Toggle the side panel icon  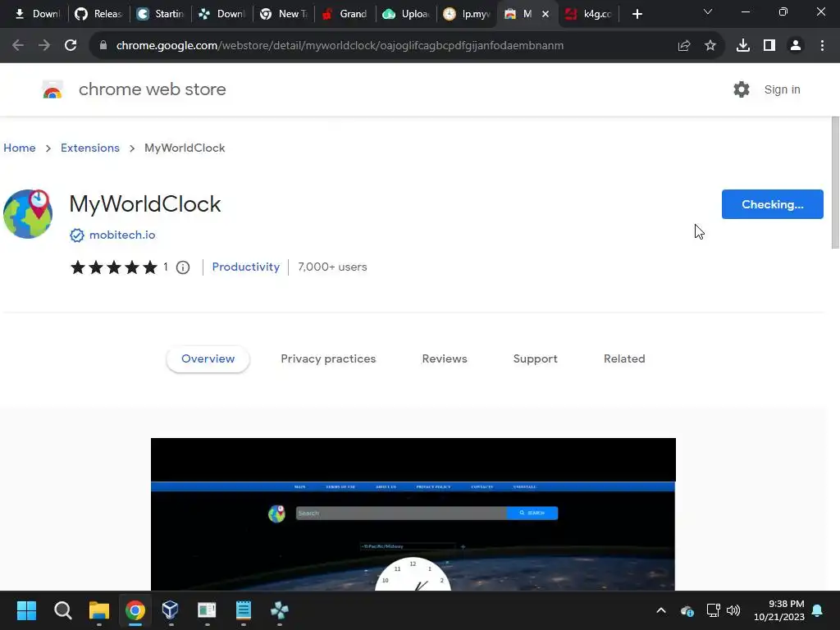(769, 46)
